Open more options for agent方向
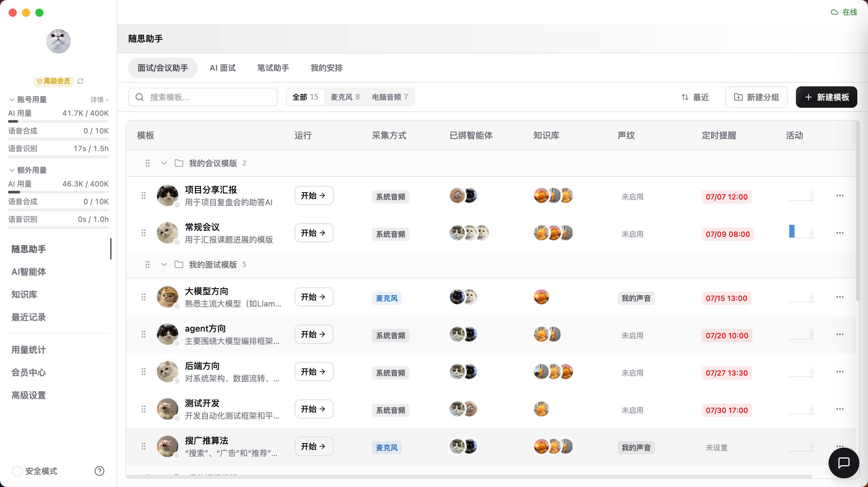 coord(840,334)
